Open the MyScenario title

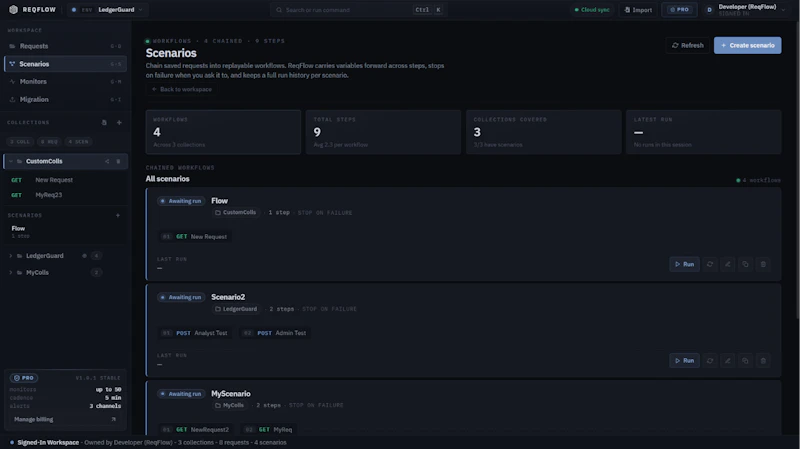point(231,394)
